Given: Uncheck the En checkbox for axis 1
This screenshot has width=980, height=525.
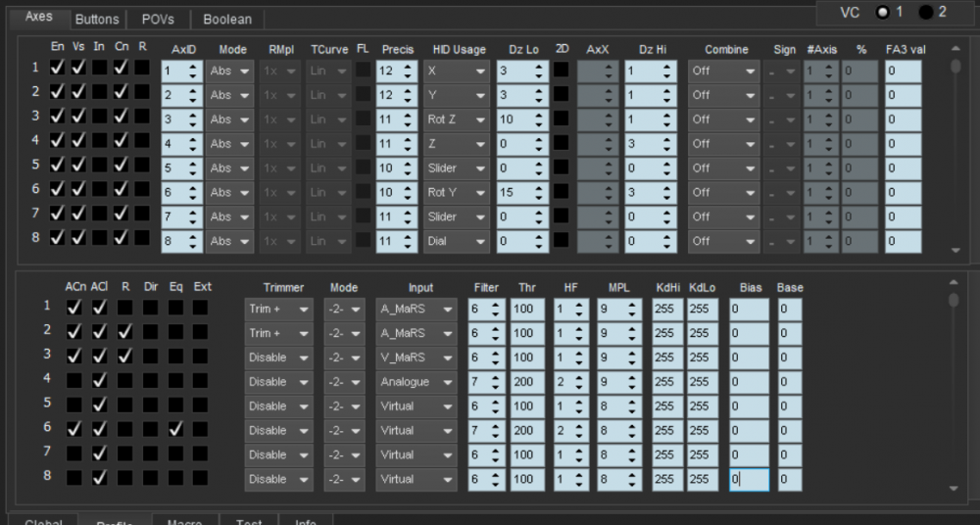Looking at the screenshot, I should [x=58, y=69].
